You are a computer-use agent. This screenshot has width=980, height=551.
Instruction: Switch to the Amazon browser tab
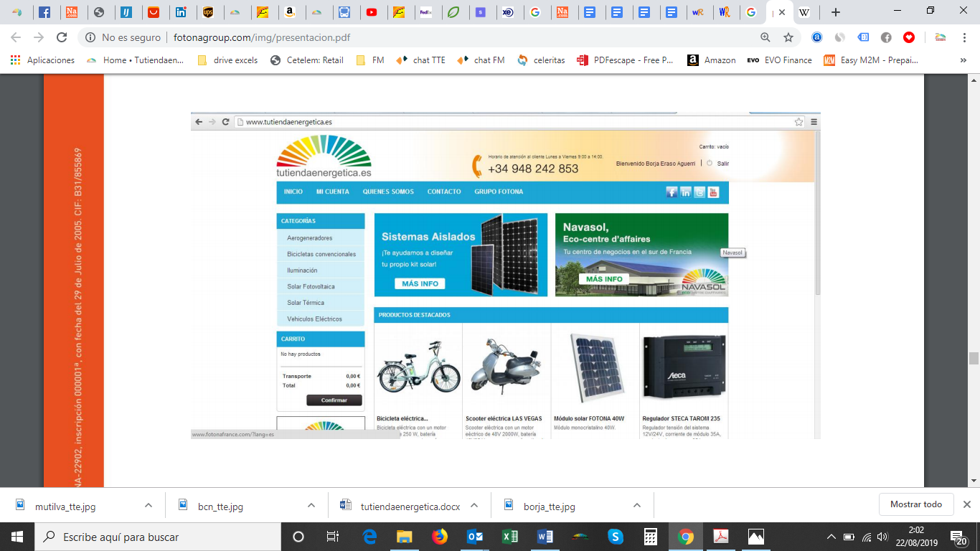coord(290,12)
